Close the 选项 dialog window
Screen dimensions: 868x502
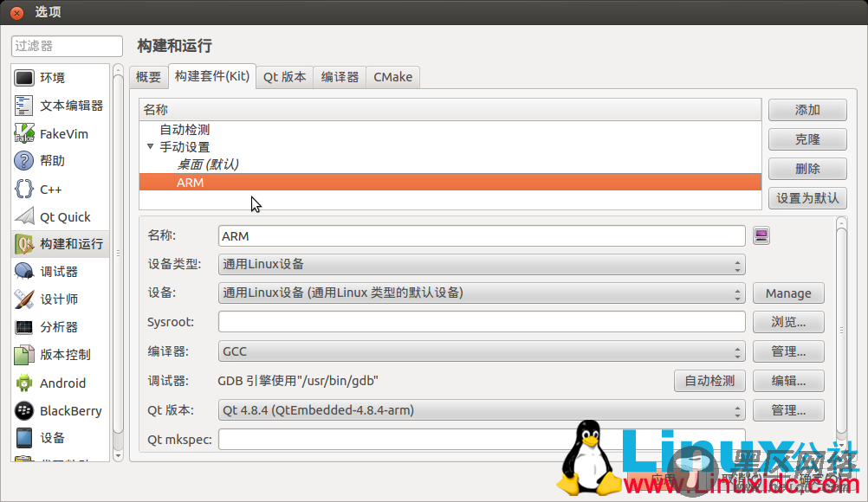(16, 12)
